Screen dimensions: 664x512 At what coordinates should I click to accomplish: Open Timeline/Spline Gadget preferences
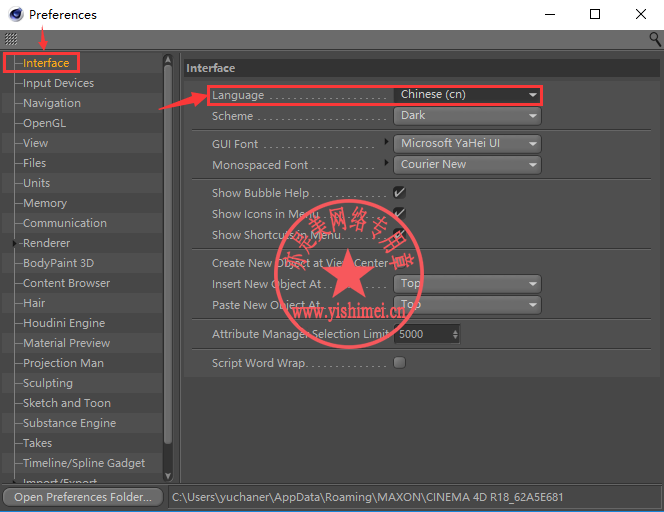point(84,463)
